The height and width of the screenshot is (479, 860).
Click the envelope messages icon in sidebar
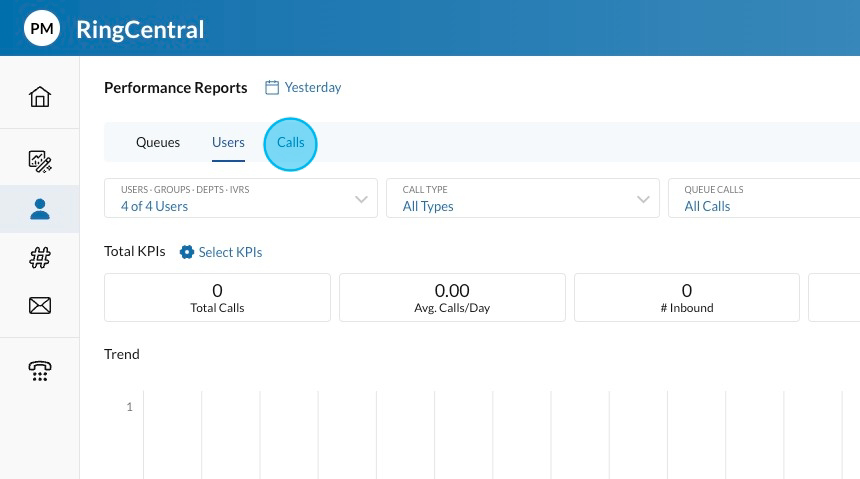point(40,306)
